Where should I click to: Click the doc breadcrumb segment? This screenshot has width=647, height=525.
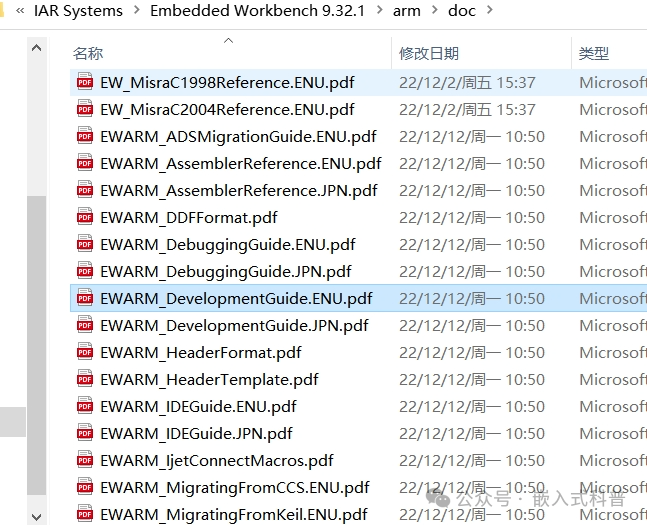tap(462, 11)
